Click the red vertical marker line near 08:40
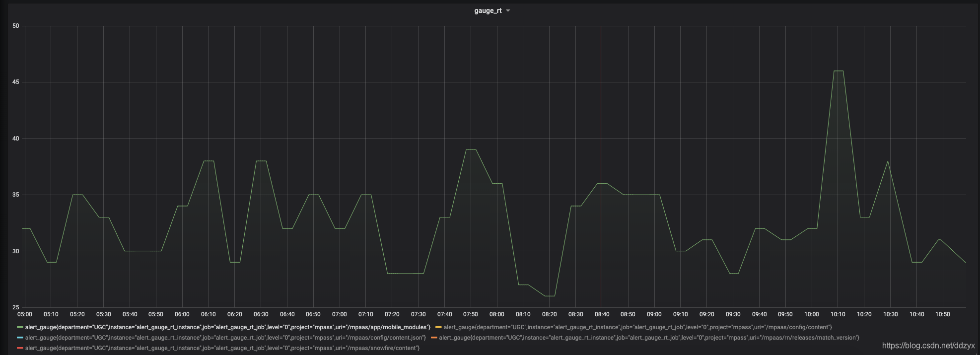Viewport: 980px width, 355px height. click(x=601, y=166)
